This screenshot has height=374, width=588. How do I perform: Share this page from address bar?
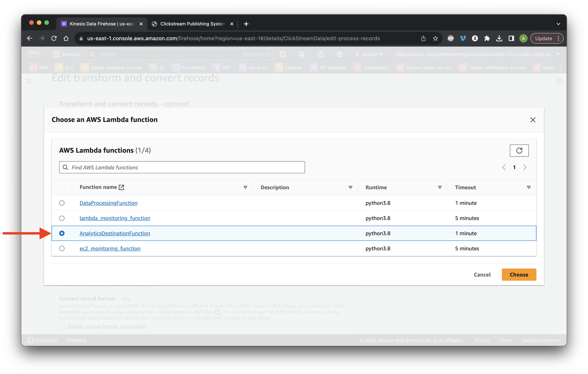tap(423, 38)
